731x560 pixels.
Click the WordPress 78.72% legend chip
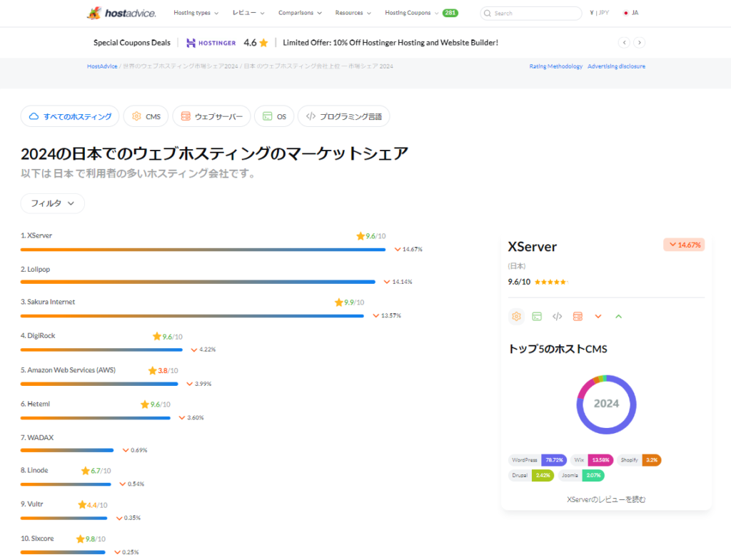[x=538, y=460]
